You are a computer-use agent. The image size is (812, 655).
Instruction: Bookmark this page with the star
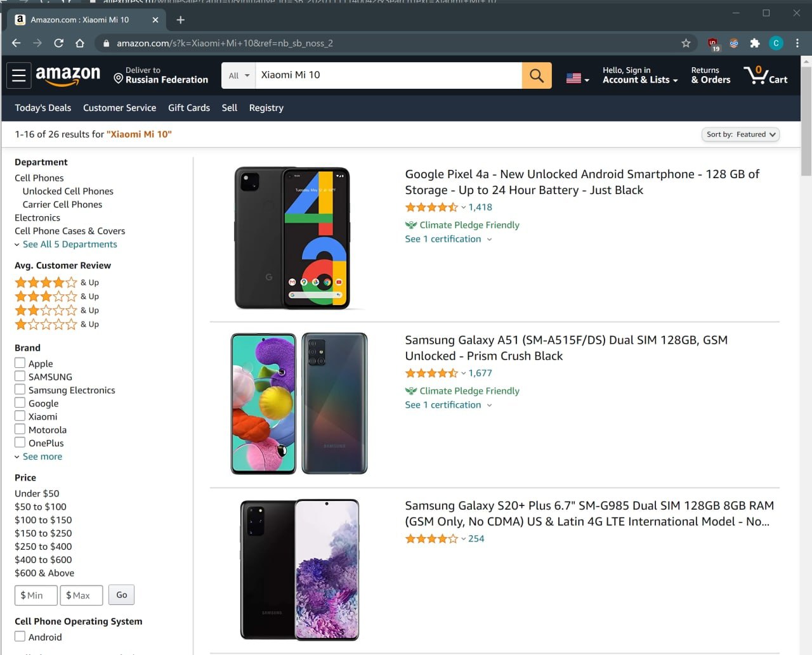click(686, 43)
